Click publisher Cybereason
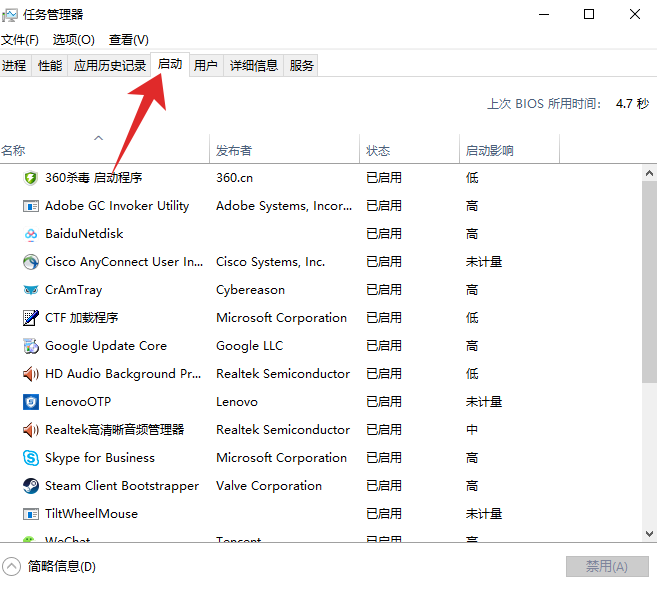 click(x=251, y=290)
